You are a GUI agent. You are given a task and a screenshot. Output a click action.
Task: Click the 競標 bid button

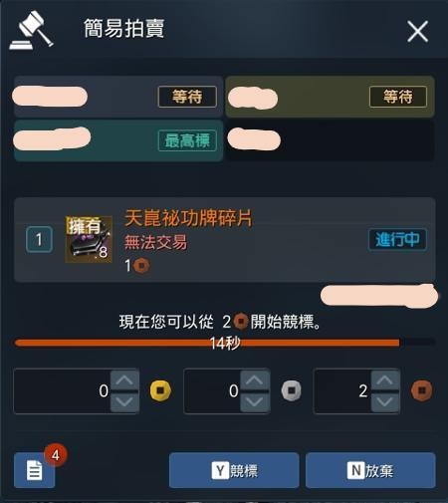click(234, 470)
